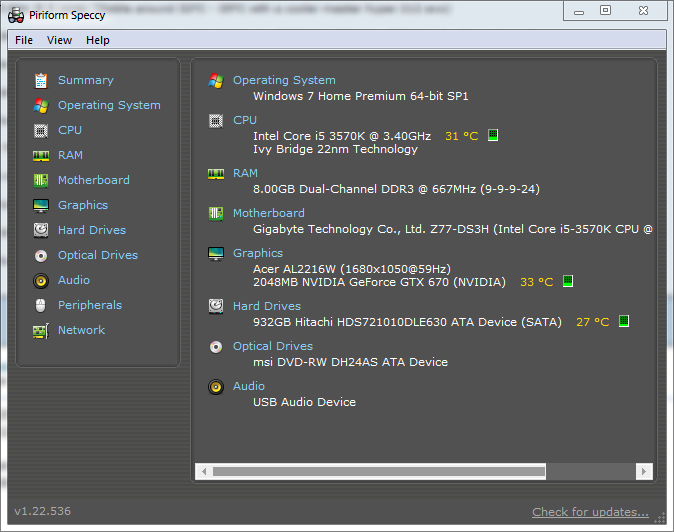Click the CPU chip icon in sidebar
This screenshot has height=532, width=674.
[x=41, y=130]
